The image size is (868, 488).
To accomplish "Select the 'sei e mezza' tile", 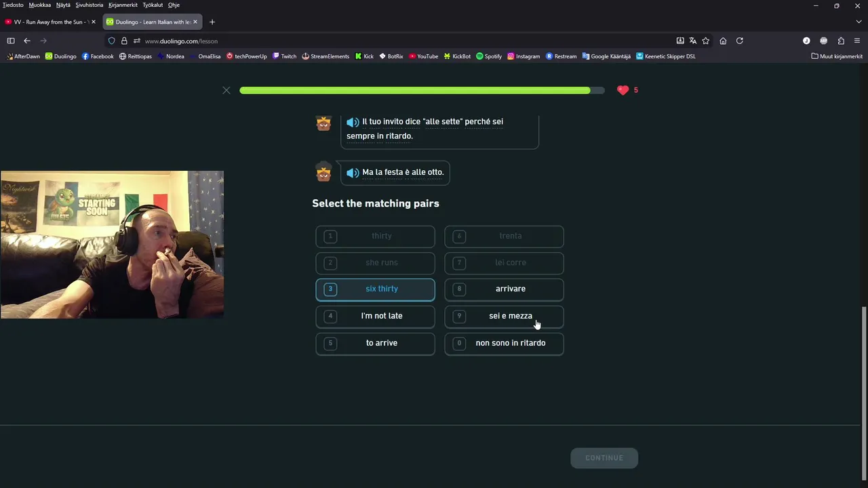I will 504,316.
